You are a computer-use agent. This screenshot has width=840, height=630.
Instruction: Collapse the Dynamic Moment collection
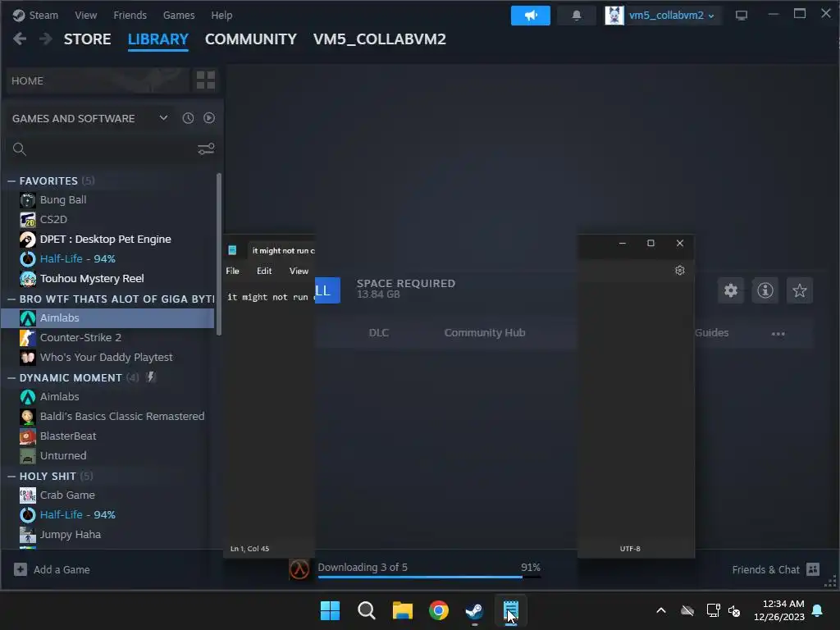pyautogui.click(x=11, y=377)
